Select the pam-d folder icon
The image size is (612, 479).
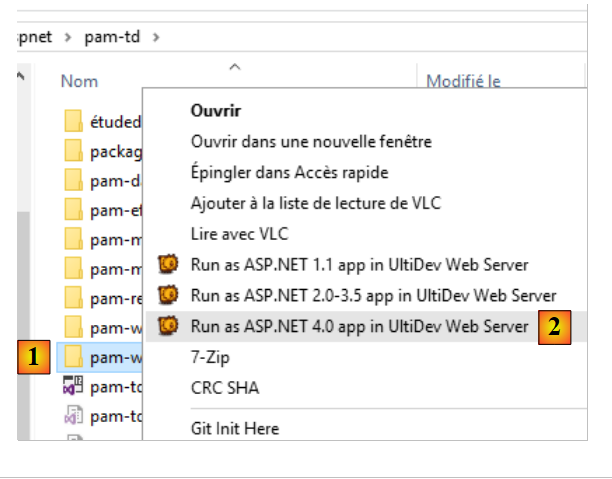click(x=73, y=180)
